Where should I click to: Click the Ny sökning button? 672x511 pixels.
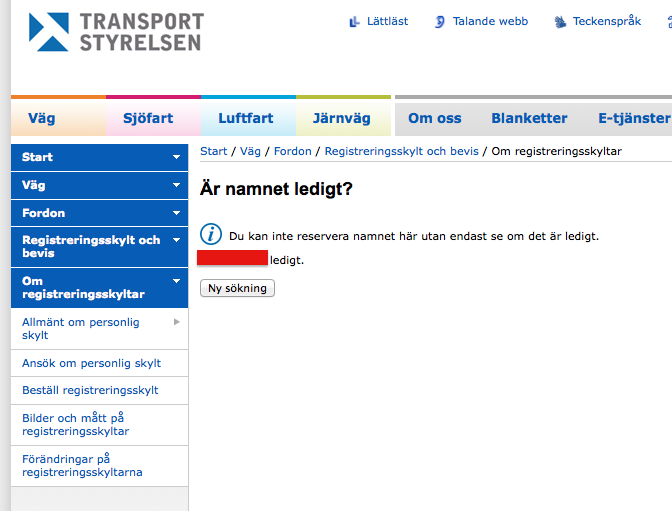(x=237, y=288)
